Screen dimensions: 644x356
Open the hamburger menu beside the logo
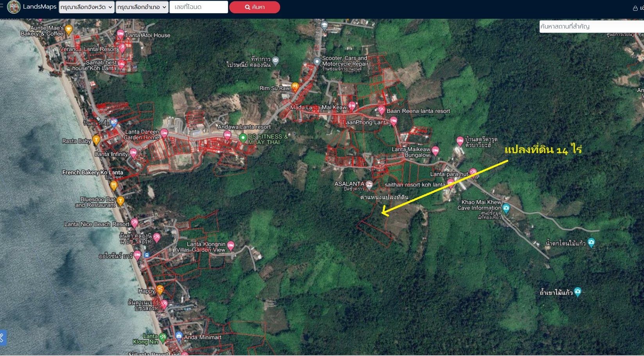(x=2, y=6)
